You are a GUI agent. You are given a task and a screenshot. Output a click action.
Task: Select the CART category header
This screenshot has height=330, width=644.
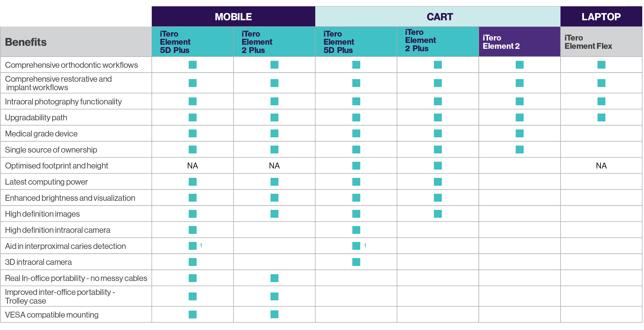(439, 17)
